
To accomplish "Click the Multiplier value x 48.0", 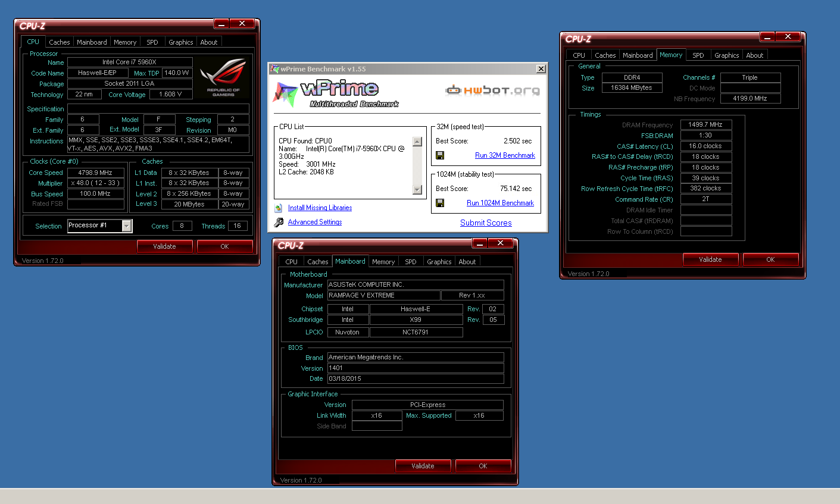I will [95, 183].
